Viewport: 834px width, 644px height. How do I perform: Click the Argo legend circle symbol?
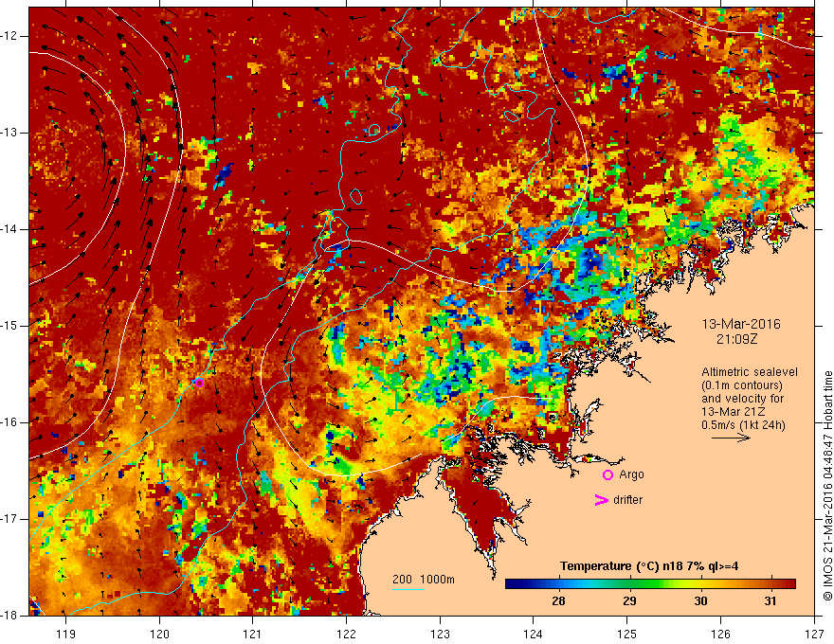(x=607, y=475)
